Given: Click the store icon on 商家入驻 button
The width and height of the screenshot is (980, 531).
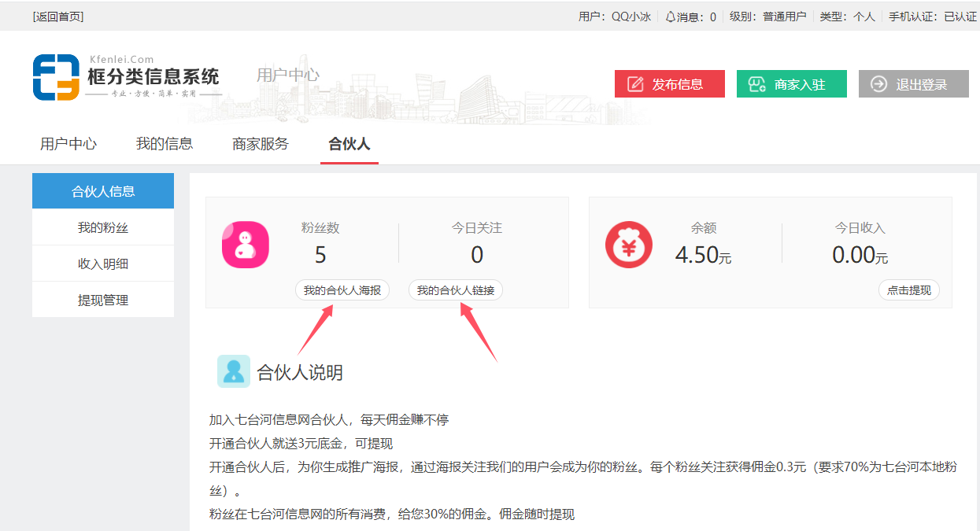Looking at the screenshot, I should [756, 84].
